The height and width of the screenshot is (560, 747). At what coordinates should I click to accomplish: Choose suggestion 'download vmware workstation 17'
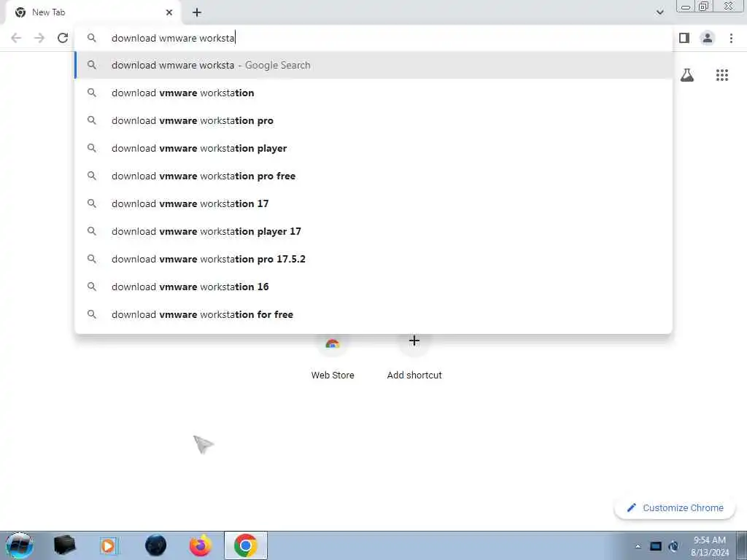[x=373, y=203]
